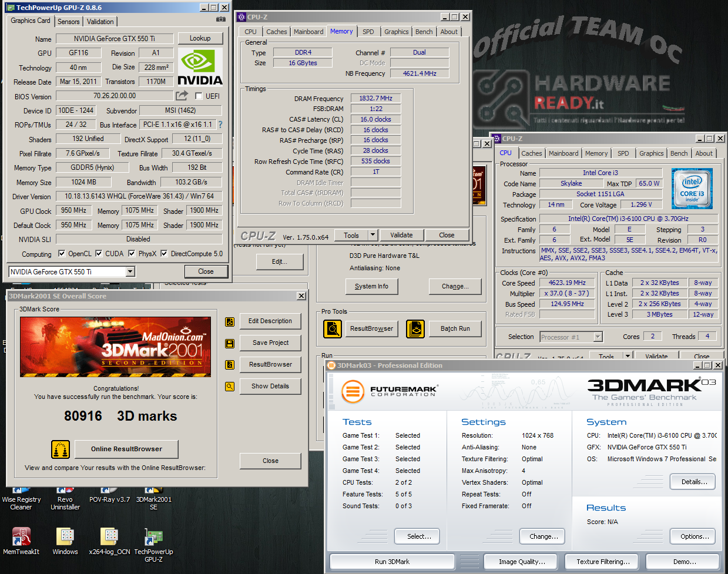
Task: Click the Bus Interface question mark icon
Action: (220, 125)
